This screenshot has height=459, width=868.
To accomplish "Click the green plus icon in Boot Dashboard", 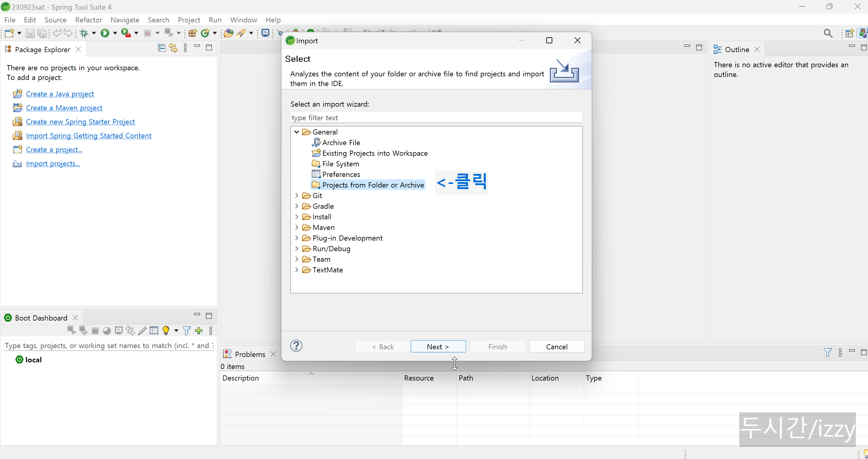I will [x=199, y=331].
